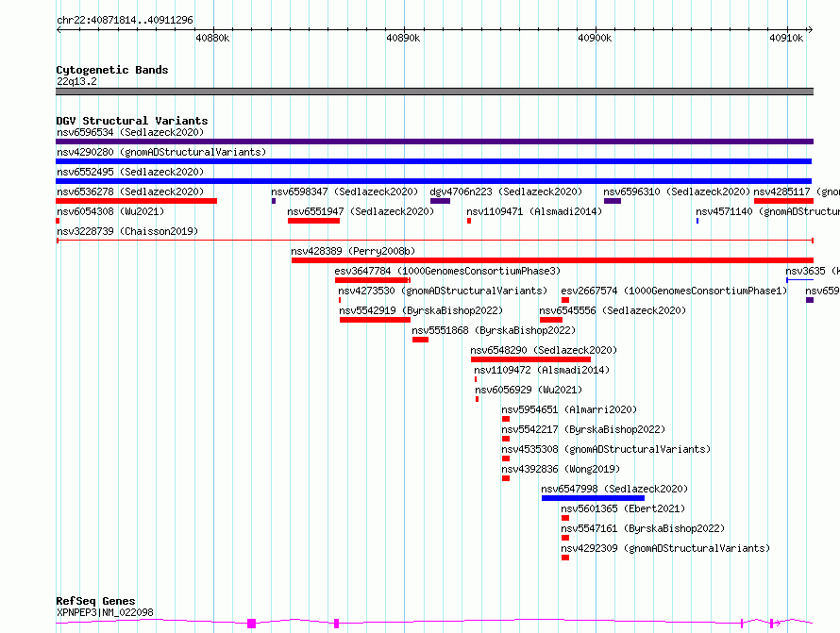Click the nsv5954651 (Almarri2020) label

(x=569, y=409)
